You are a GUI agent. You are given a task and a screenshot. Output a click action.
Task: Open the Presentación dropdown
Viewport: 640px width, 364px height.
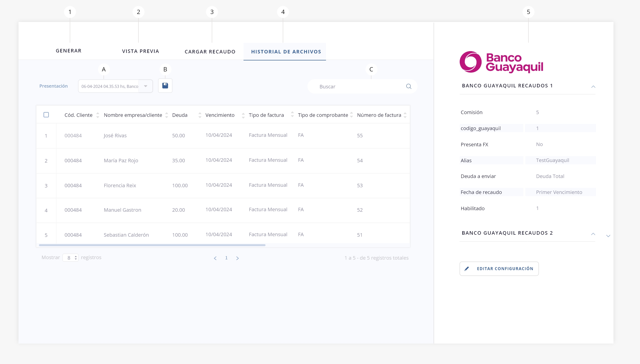(x=115, y=86)
